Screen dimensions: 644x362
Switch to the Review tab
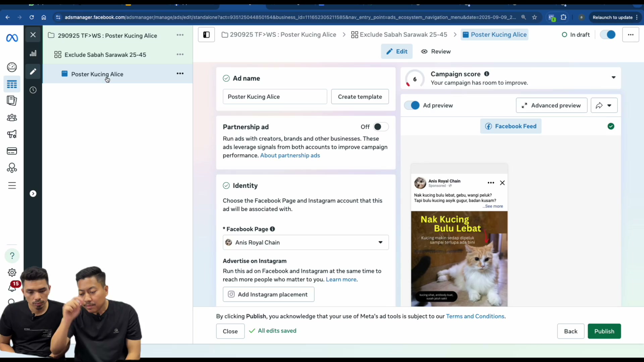point(436,51)
